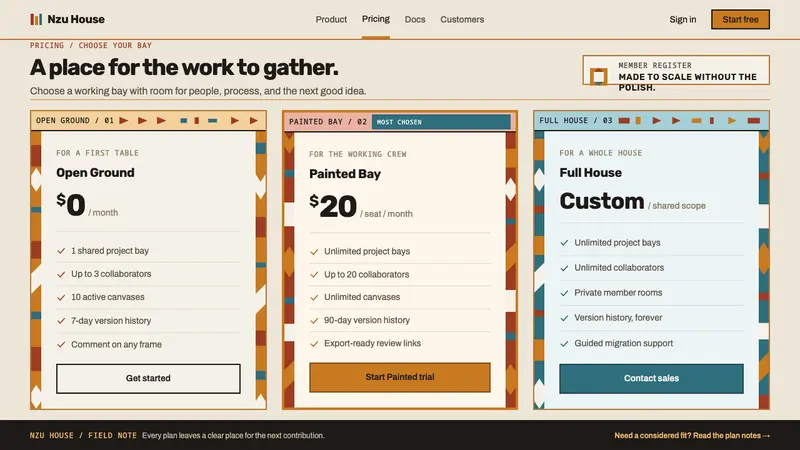Click the Member Register badge icon
Viewport: 800px width, 450px height.
[598, 77]
